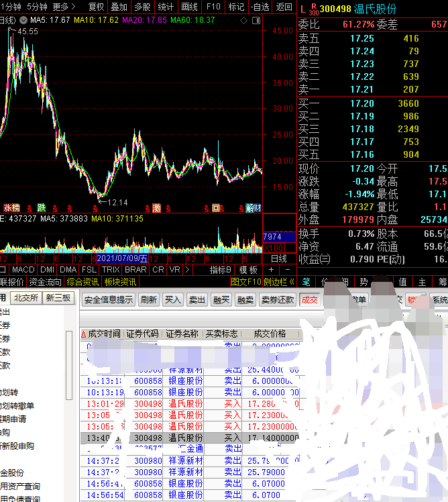Click the 模板 button
448x502 pixels.
click(x=248, y=270)
